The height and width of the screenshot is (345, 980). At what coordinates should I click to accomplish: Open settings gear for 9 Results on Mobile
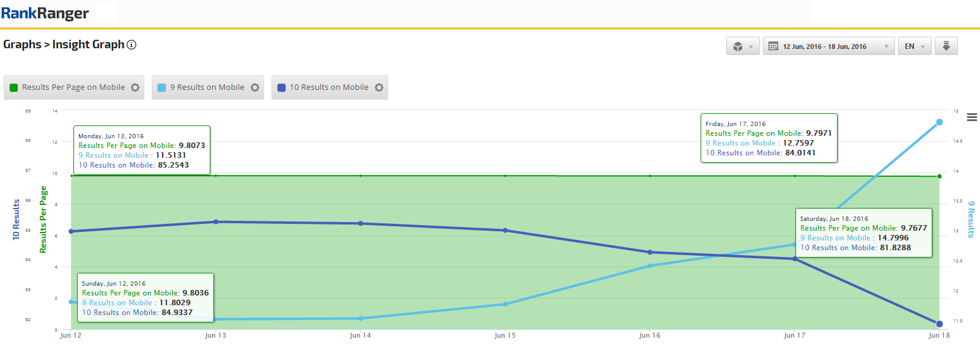[x=255, y=87]
